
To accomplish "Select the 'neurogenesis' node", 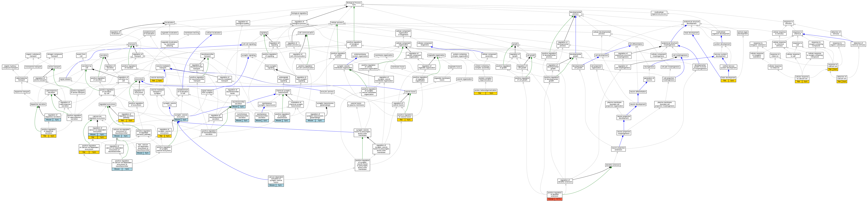I will 649,67.
